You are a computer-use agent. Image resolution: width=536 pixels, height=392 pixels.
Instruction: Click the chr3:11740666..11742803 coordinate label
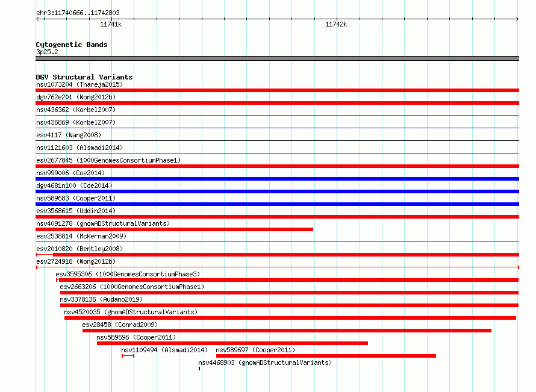[x=78, y=13]
